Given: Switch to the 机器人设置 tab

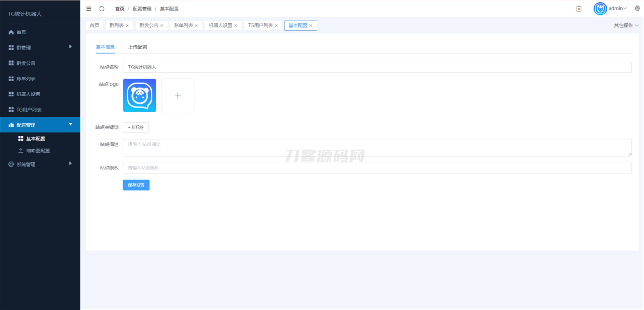Looking at the screenshot, I should (x=221, y=25).
